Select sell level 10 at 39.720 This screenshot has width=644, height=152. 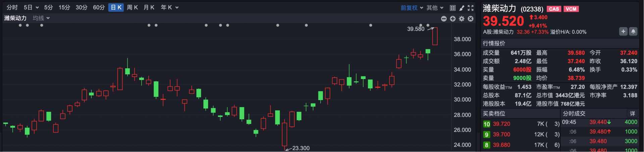pyautogui.click(x=501, y=124)
